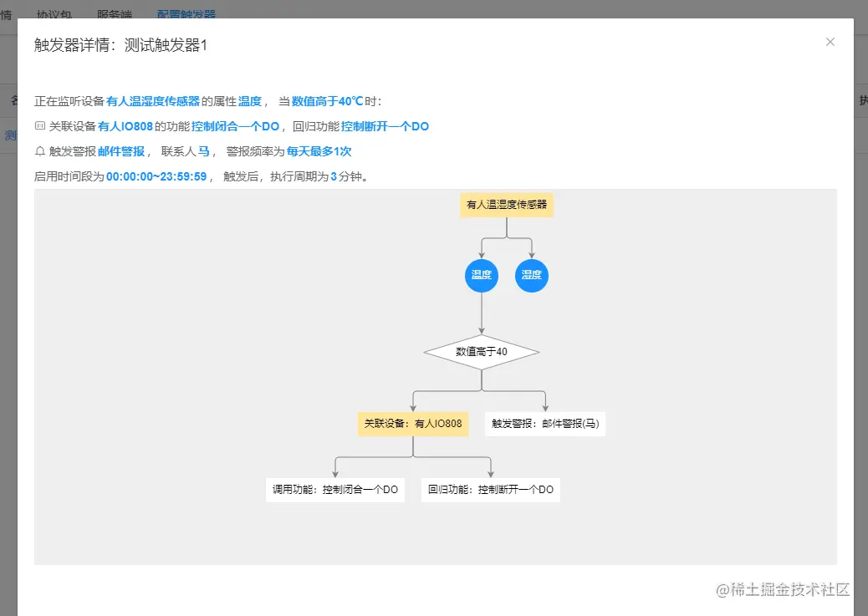
Task: Select the 关联设备：有人IO808 yellow flowchart node
Action: [x=413, y=424]
